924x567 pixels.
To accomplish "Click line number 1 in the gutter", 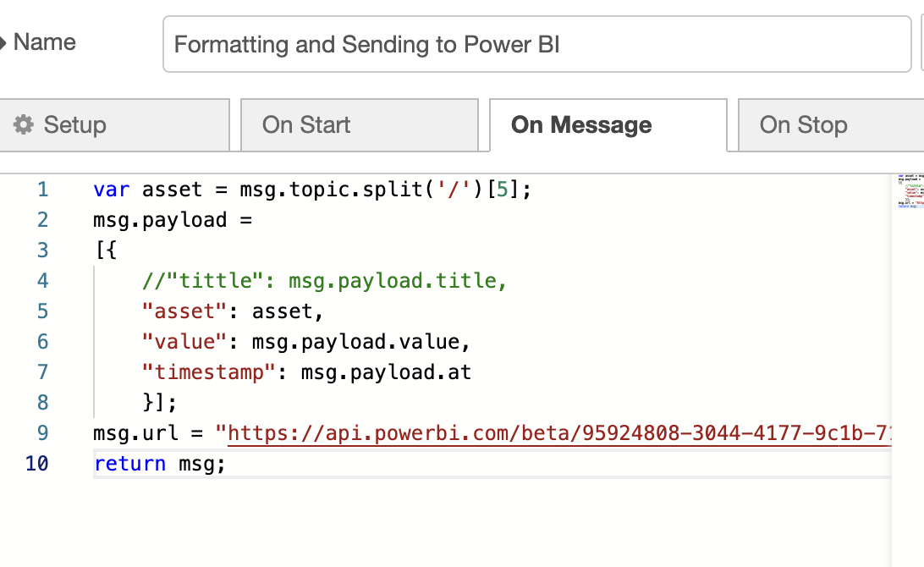I will coord(43,190).
